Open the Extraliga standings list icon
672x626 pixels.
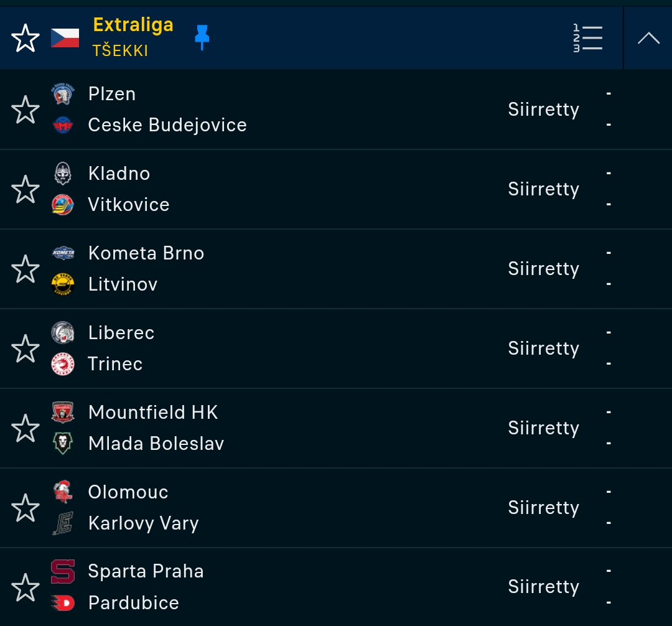click(x=587, y=38)
